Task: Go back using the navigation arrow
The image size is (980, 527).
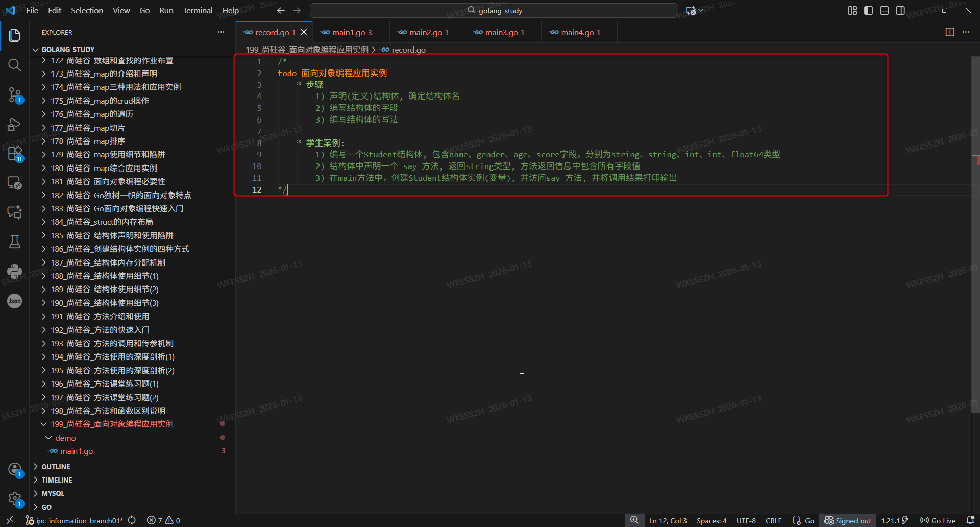Action: pyautogui.click(x=281, y=10)
